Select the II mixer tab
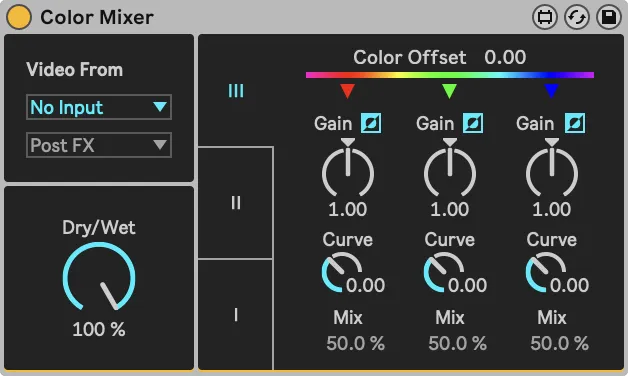Viewport: 628px width, 376px height. [x=236, y=203]
